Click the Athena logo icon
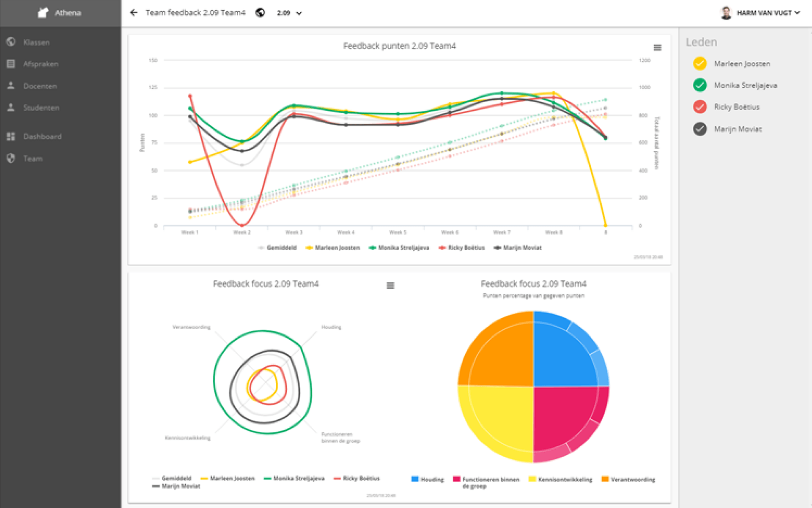 [x=43, y=13]
